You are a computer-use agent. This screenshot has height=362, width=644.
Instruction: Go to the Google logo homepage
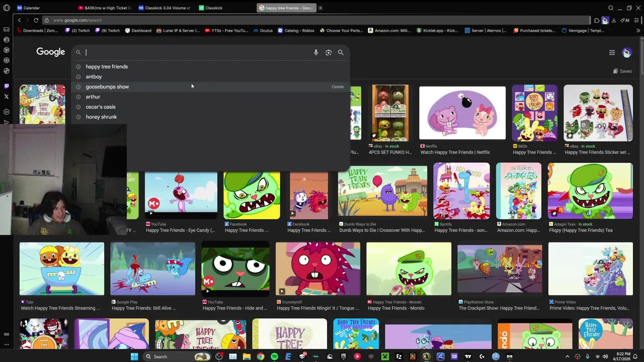[50, 52]
